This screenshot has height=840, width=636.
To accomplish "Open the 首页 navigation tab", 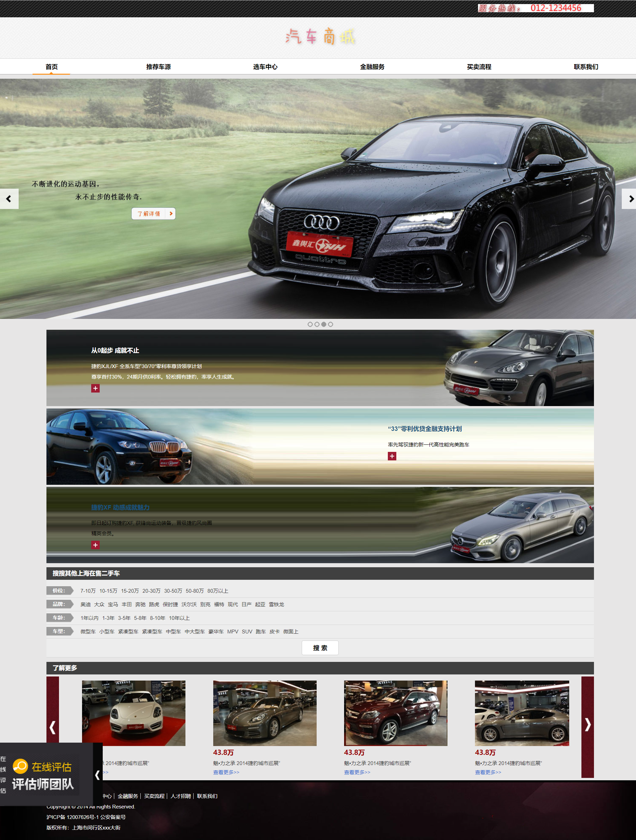I will 51,67.
